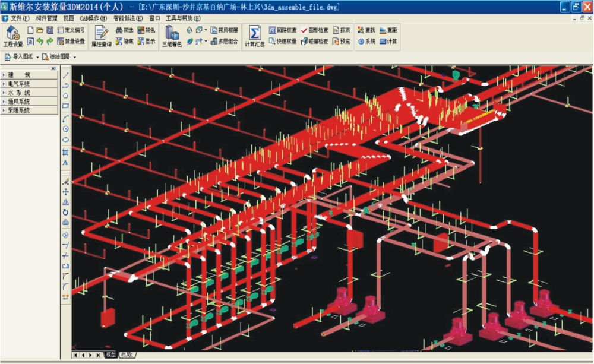The height and width of the screenshot is (364, 594).
Task: Select the rectangle drawing tool
Action: tap(65, 106)
